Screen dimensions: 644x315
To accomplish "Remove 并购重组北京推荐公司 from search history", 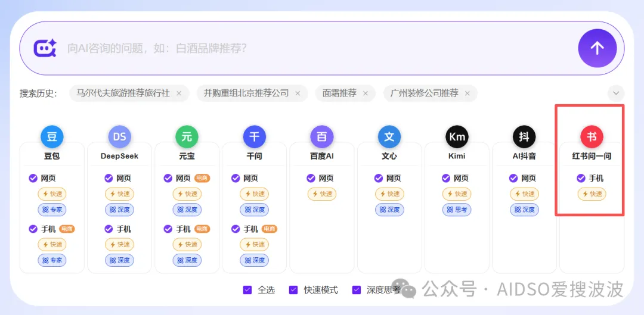I will point(298,93).
